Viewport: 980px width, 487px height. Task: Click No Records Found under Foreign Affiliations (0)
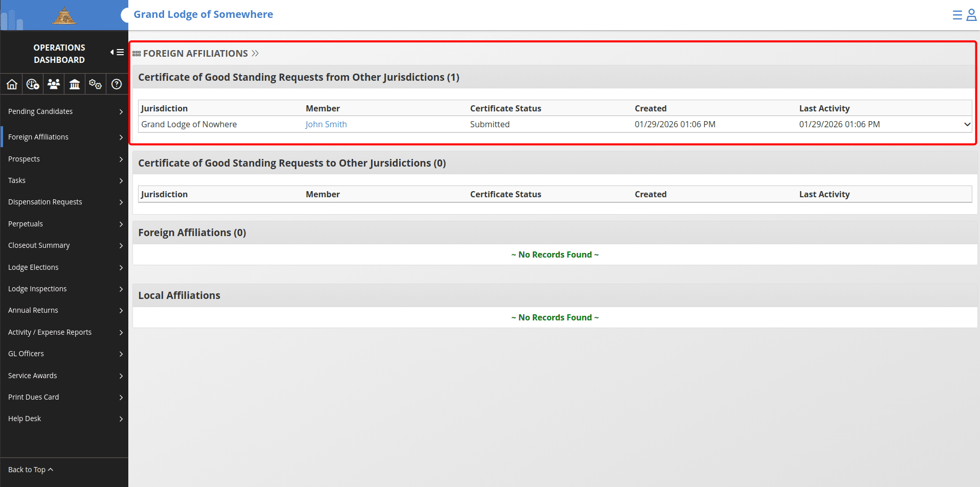(555, 254)
